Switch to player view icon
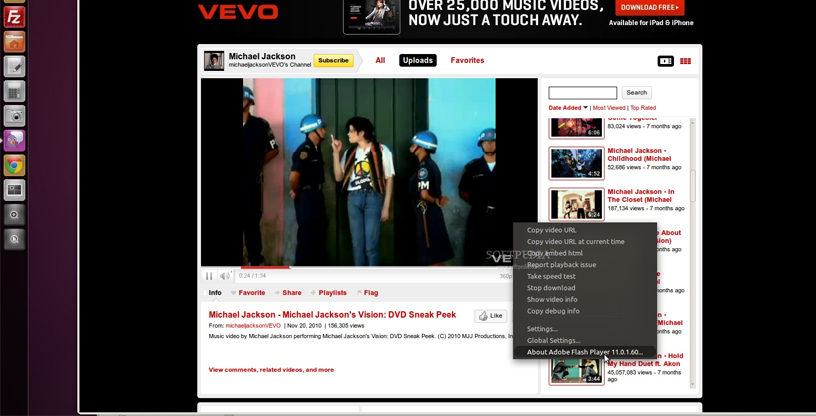This screenshot has height=416, width=816. coord(666,61)
